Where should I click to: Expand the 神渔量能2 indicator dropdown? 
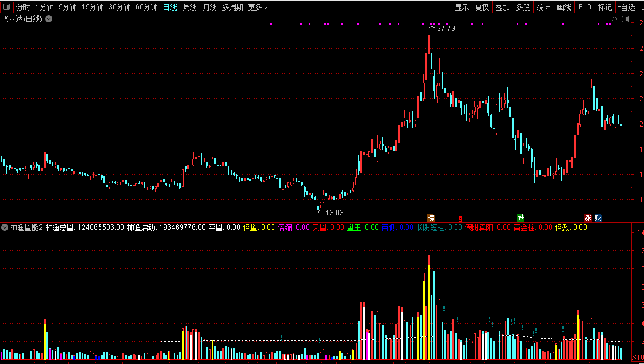click(5, 227)
